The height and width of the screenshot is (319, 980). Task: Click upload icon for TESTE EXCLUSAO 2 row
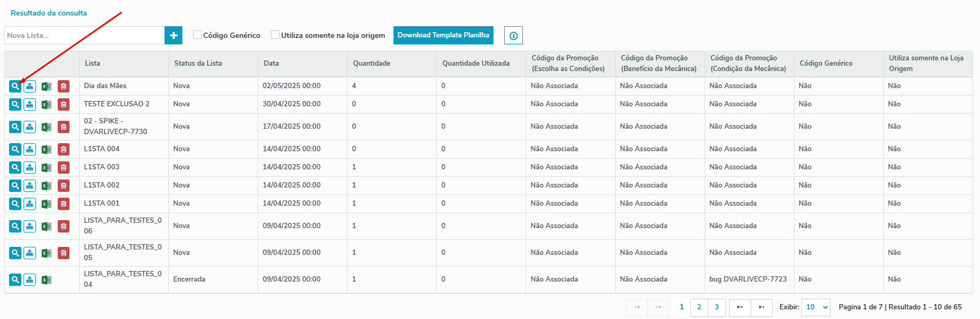[30, 104]
